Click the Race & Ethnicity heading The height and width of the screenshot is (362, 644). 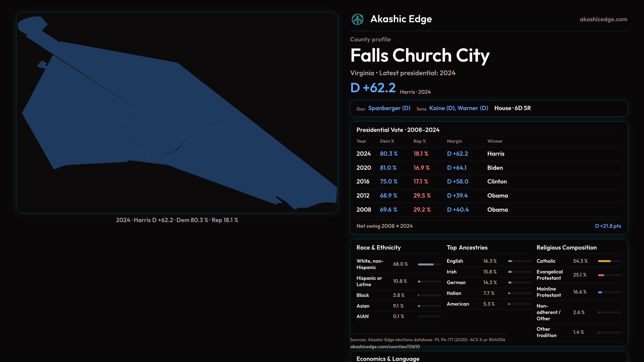pyautogui.click(x=378, y=248)
